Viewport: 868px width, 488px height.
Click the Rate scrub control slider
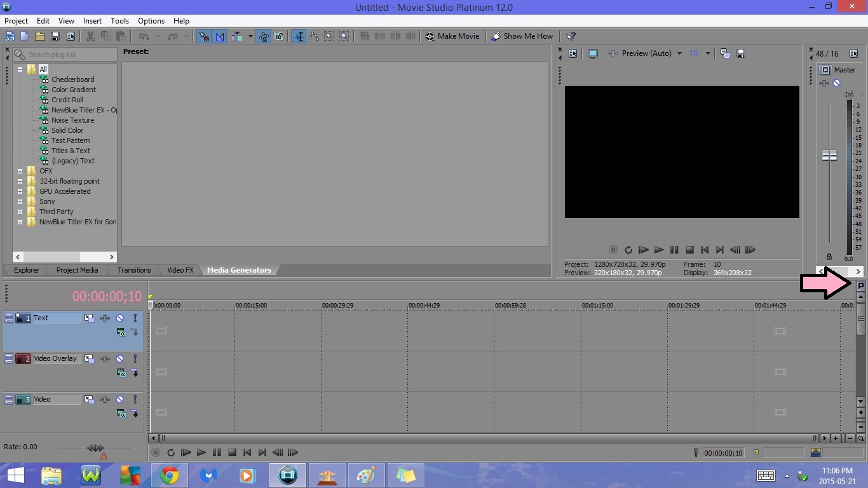coord(95,449)
